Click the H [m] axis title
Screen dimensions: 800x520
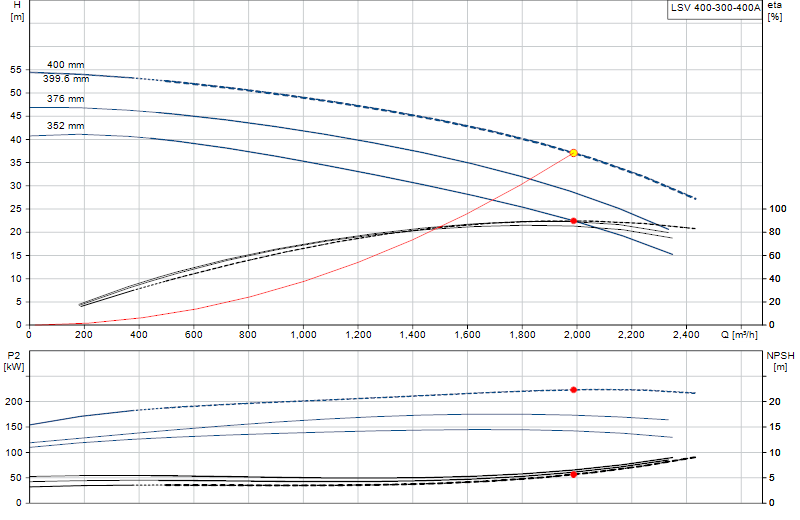17,11
